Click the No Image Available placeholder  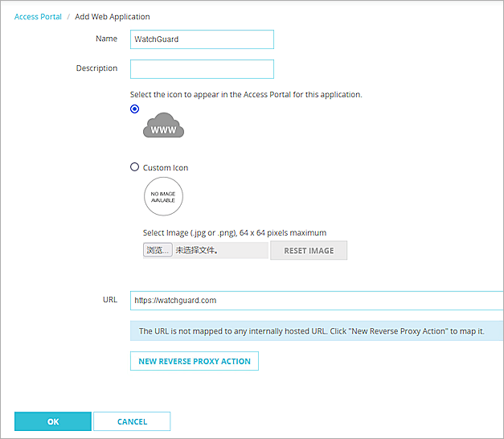pyautogui.click(x=163, y=196)
